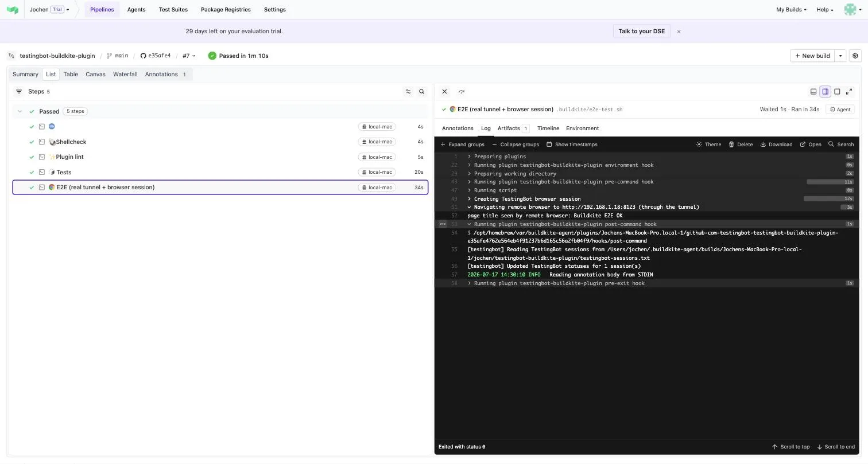Expand the environment hook log group
Viewport: 868px width, 464px height.
click(x=469, y=165)
